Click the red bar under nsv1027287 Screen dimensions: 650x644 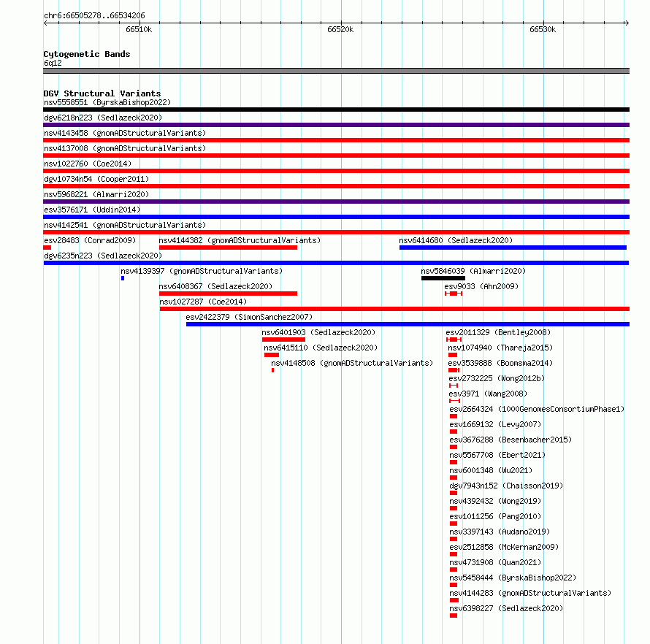[x=394, y=309]
